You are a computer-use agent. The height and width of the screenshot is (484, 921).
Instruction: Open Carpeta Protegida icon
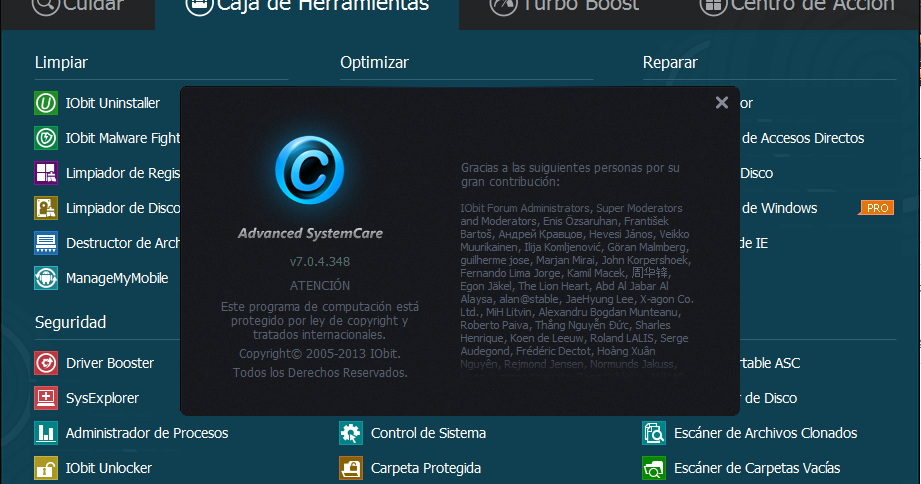point(351,468)
